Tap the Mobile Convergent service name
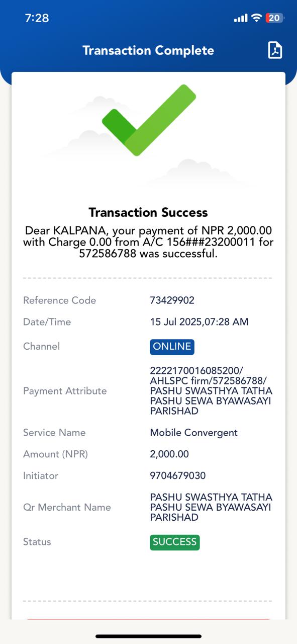This screenshot has width=297, height=644. pyautogui.click(x=193, y=433)
